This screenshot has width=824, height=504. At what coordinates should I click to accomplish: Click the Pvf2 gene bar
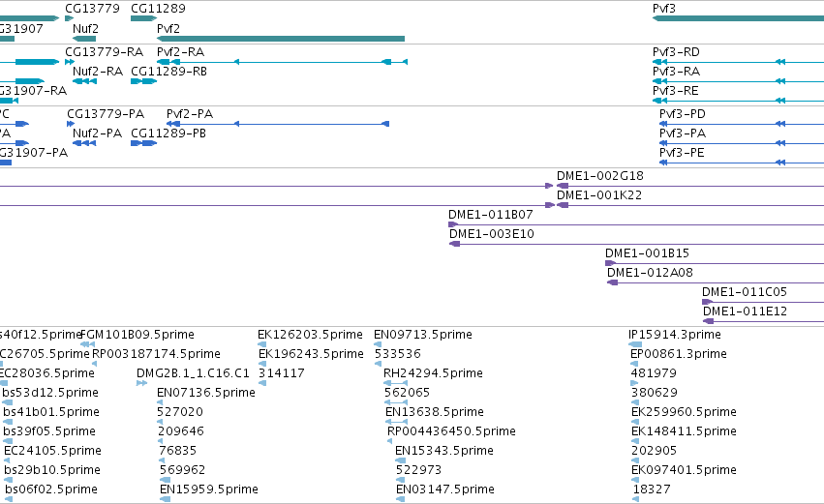281,39
